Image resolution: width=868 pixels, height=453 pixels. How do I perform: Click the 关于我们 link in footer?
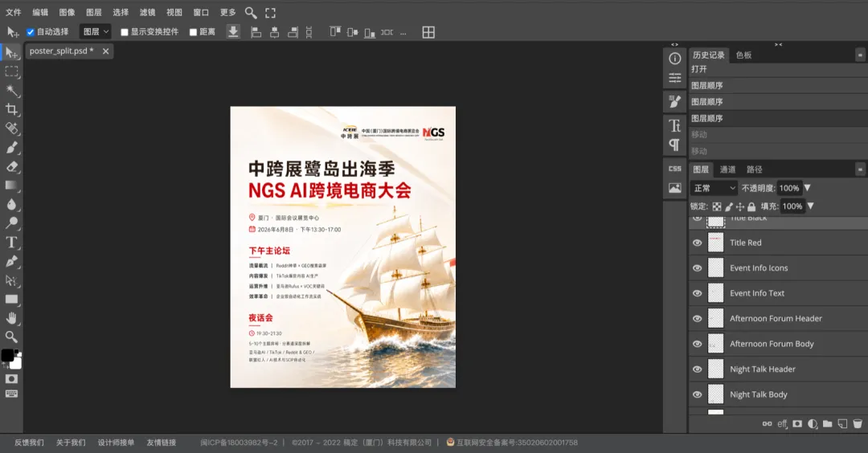70,443
